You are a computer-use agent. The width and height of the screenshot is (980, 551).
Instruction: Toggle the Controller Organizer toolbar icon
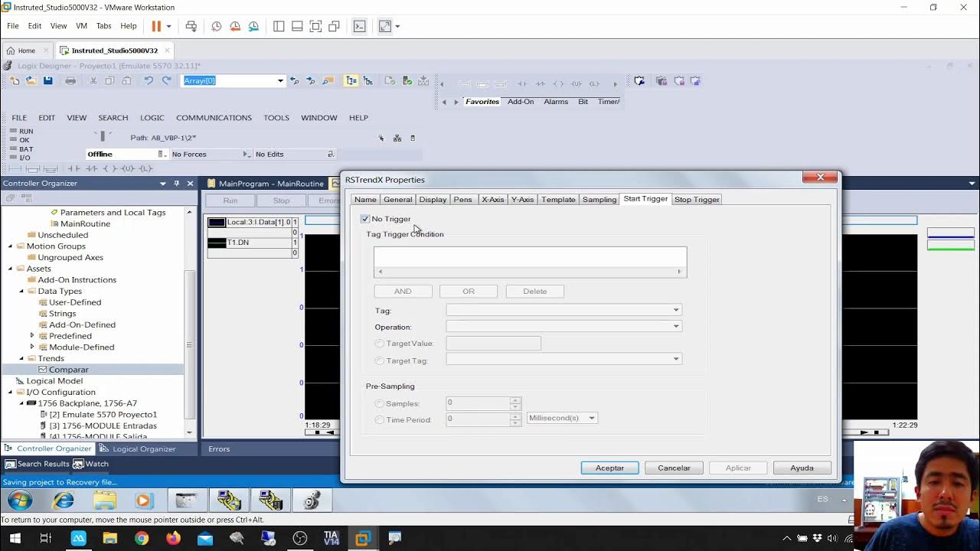[x=351, y=80]
